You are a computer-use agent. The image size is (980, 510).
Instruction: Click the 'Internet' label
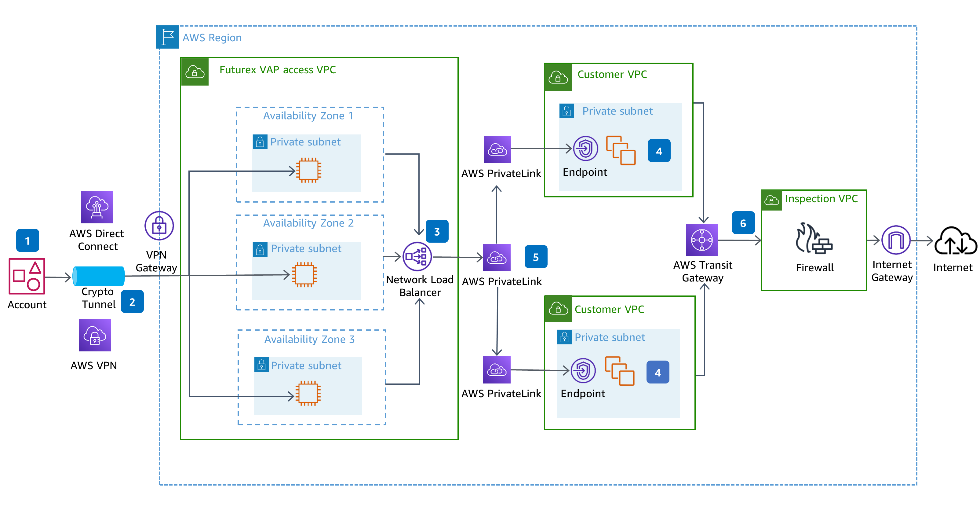pyautogui.click(x=953, y=268)
